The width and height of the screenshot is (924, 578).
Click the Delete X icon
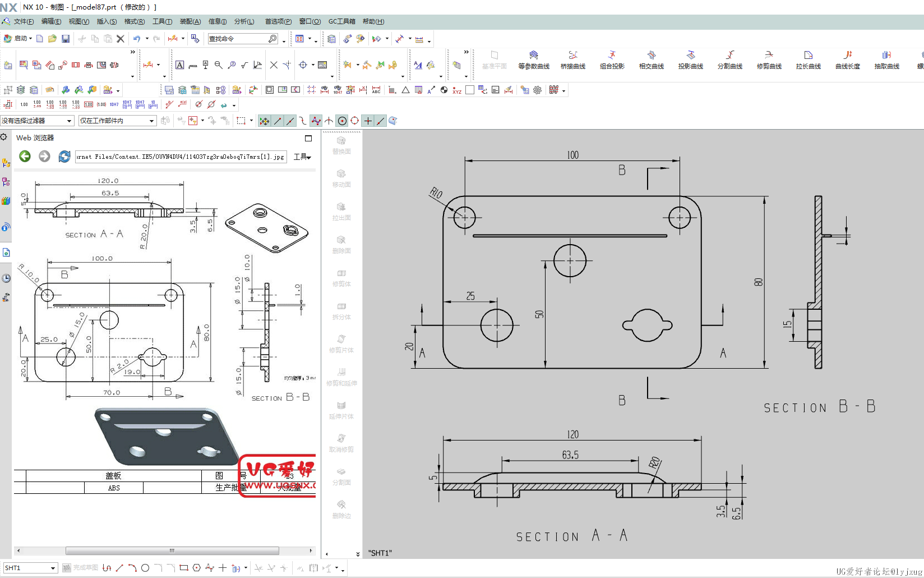121,39
